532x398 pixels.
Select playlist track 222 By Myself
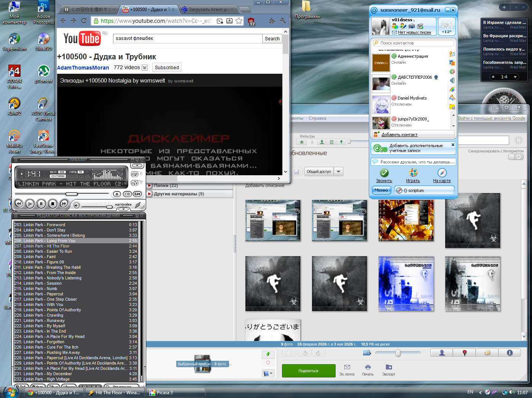pyautogui.click(x=75, y=326)
